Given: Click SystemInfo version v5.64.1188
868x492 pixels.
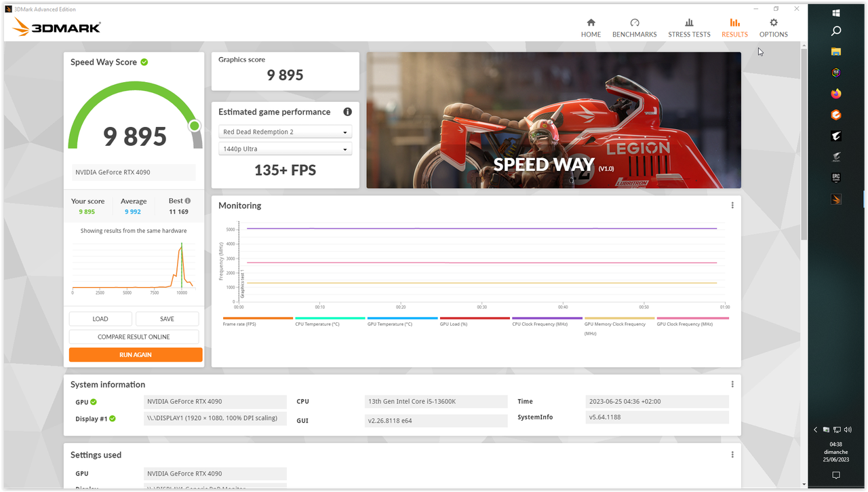Looking at the screenshot, I should [657, 417].
